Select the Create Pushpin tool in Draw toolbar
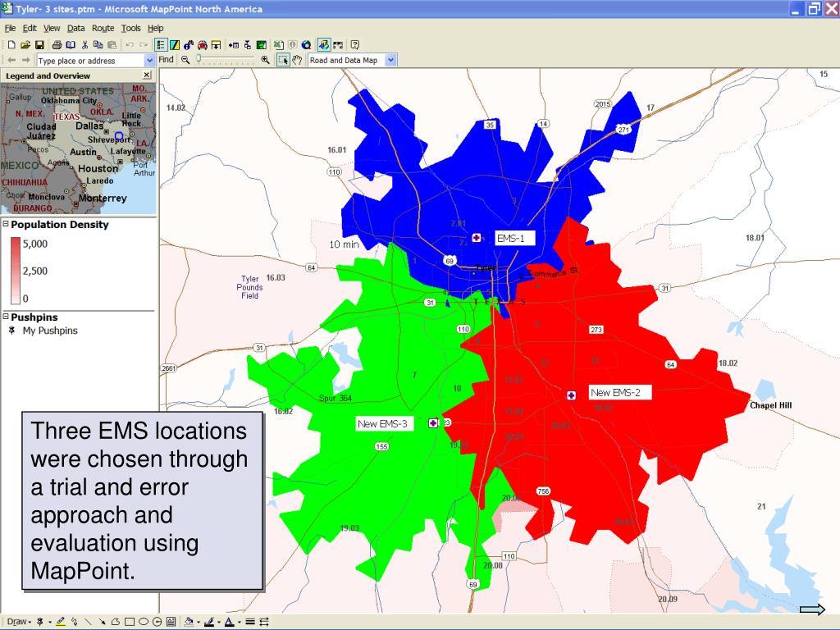The image size is (840, 630). (x=40, y=622)
